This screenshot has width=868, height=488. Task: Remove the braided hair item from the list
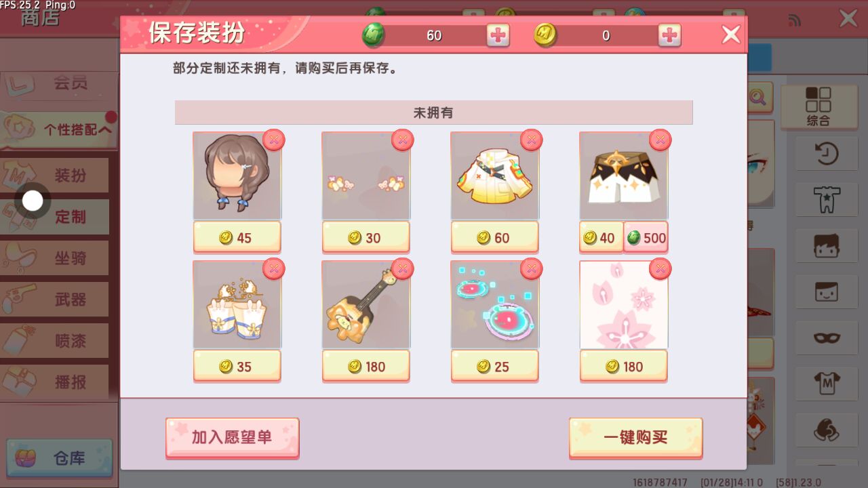coord(273,140)
